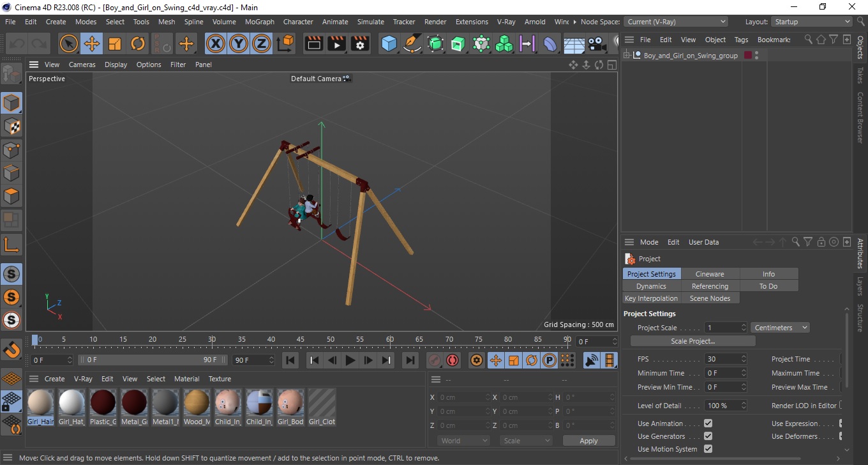
Task: Toggle Z axis lock
Action: click(x=262, y=43)
